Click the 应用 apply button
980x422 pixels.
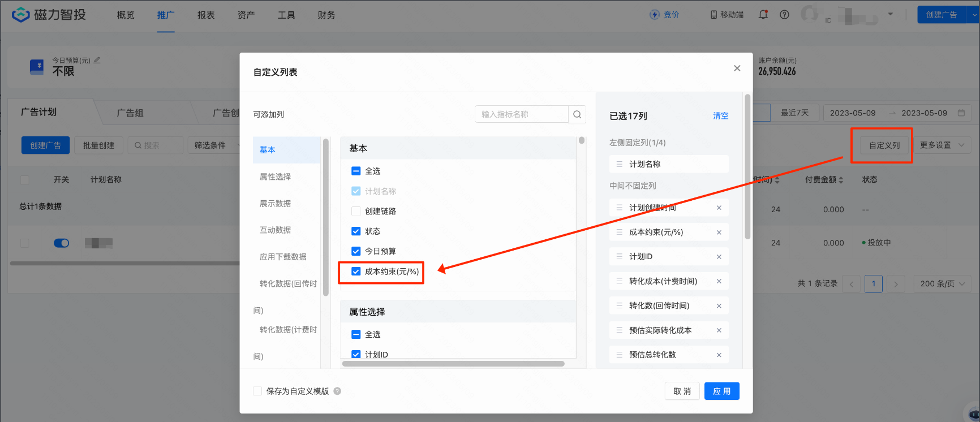point(721,391)
